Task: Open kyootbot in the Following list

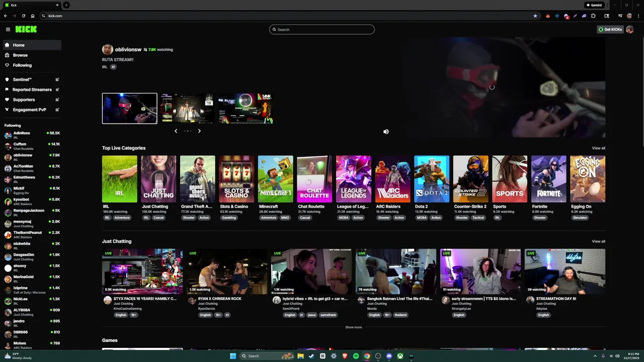Action: (x=32, y=201)
